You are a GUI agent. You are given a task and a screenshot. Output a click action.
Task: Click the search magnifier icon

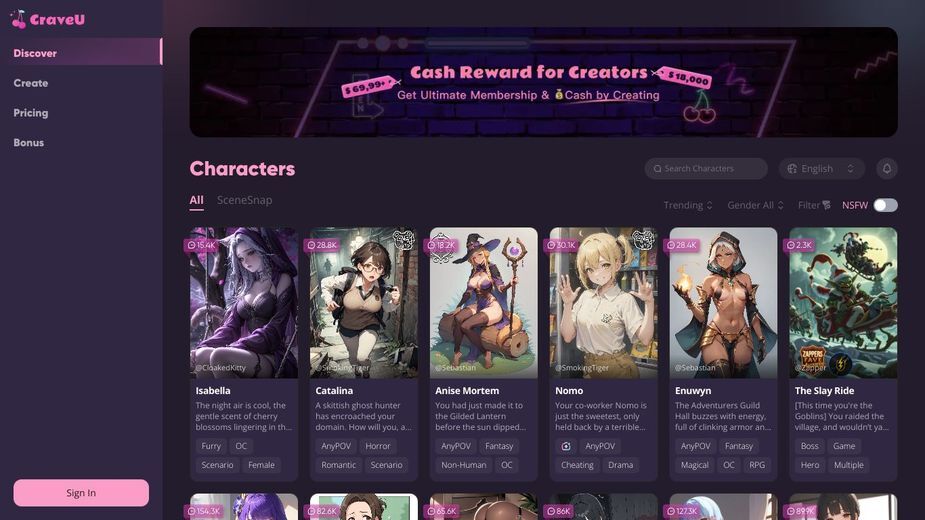point(657,169)
